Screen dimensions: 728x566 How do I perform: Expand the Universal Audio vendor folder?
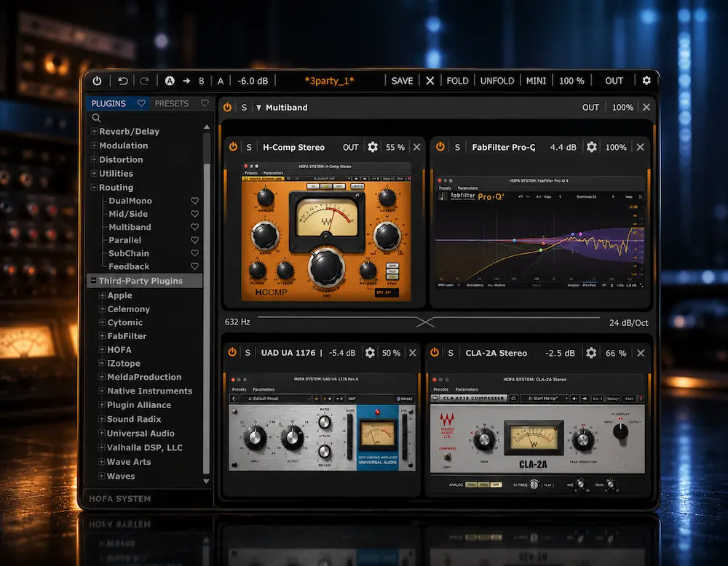click(102, 433)
